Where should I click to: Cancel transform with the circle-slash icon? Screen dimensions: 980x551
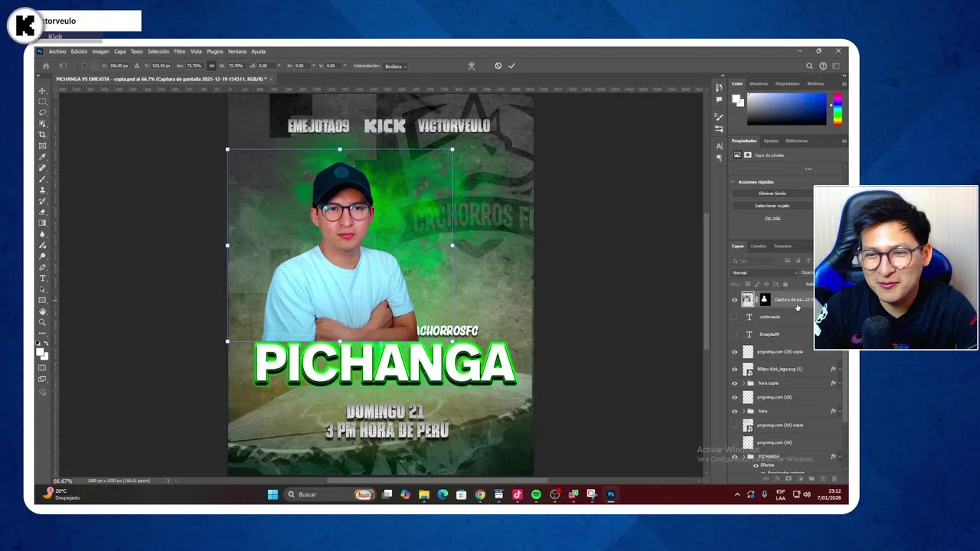pyautogui.click(x=498, y=66)
